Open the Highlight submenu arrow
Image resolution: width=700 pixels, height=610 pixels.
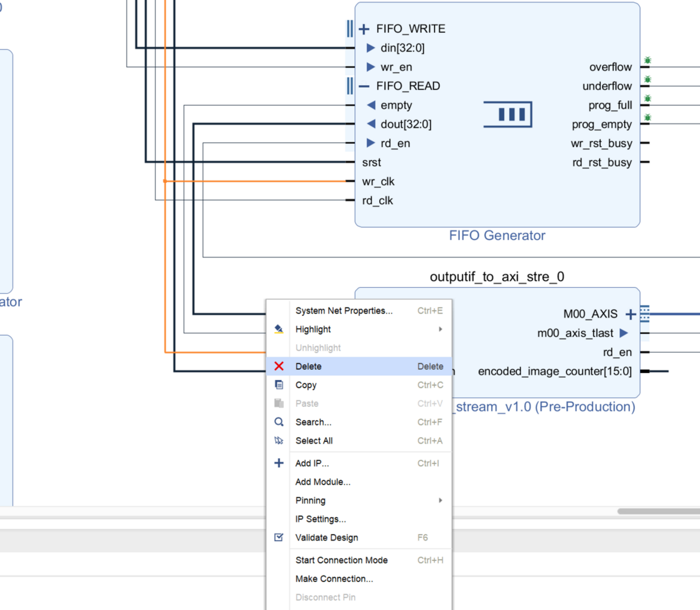(x=440, y=329)
